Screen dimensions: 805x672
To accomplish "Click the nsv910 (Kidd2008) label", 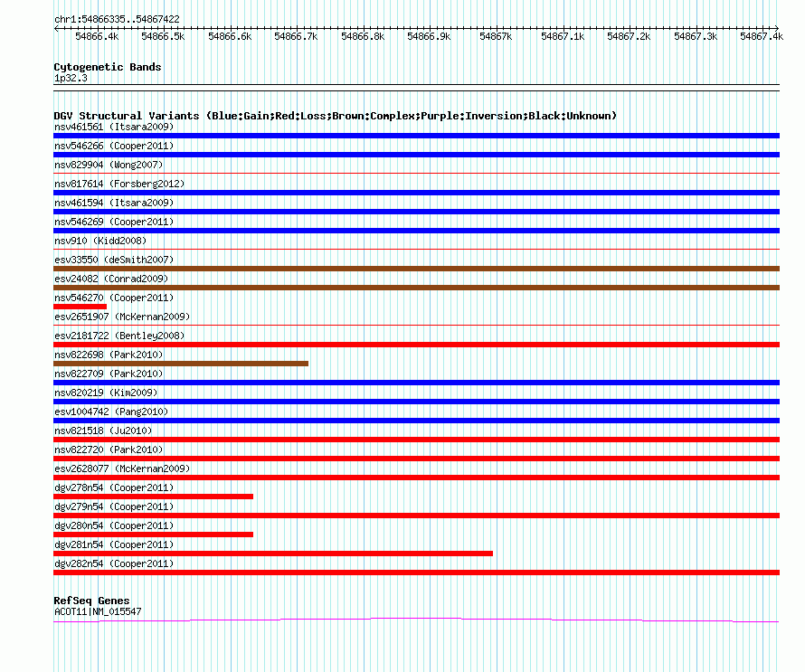I will coord(100,241).
